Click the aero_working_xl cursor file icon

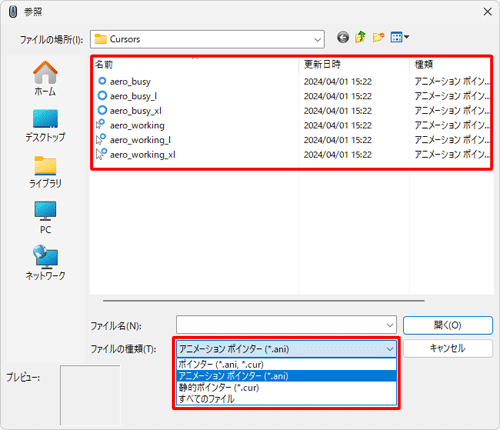pos(101,154)
